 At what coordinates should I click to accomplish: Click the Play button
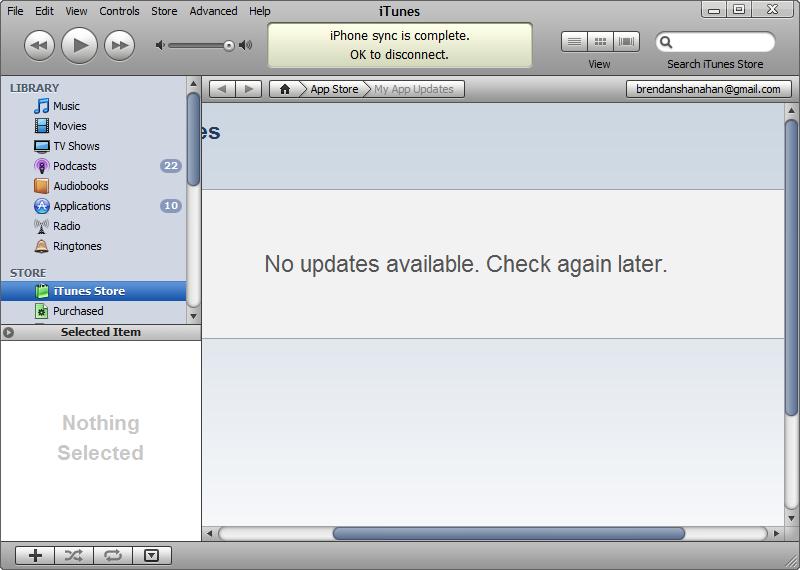coord(79,45)
